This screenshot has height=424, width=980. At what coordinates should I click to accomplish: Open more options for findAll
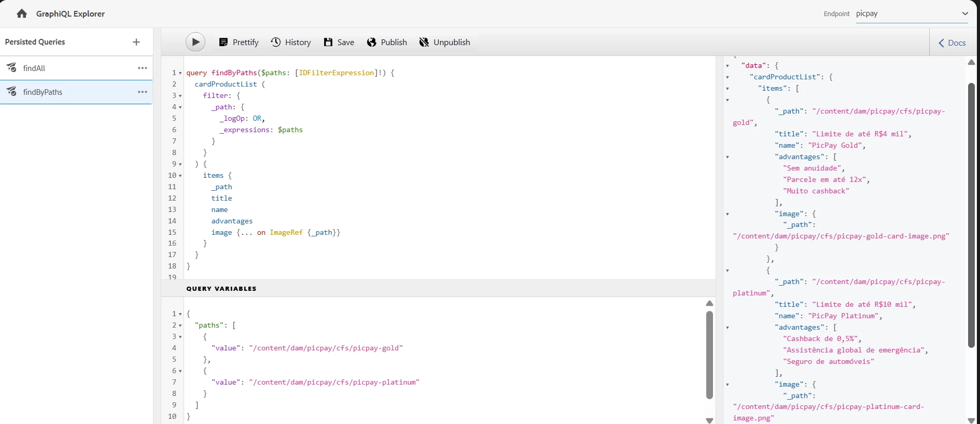(143, 68)
